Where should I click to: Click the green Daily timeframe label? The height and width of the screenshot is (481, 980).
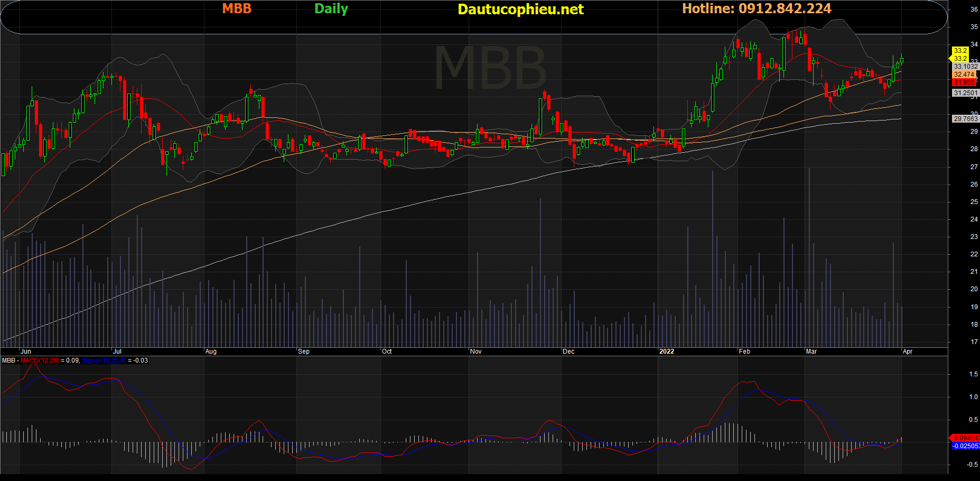331,8
